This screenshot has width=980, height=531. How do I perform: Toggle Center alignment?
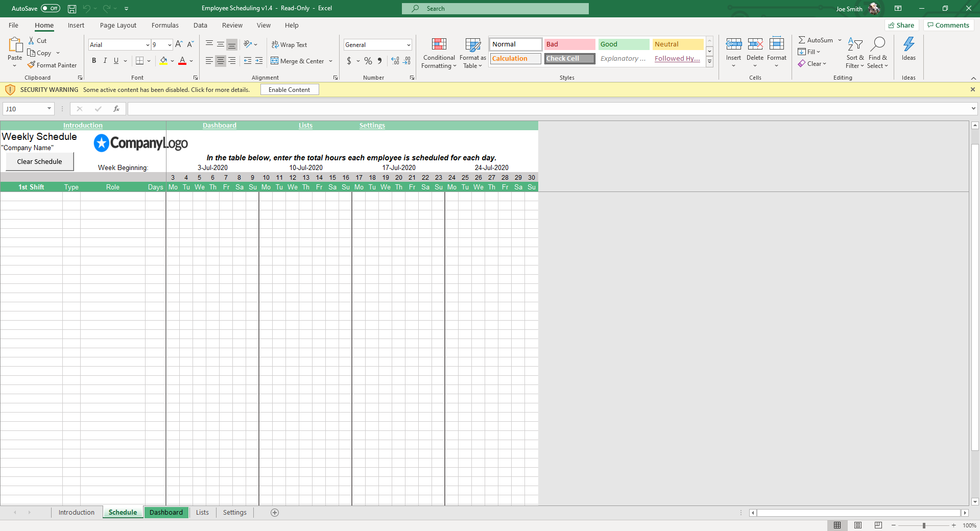pos(221,61)
